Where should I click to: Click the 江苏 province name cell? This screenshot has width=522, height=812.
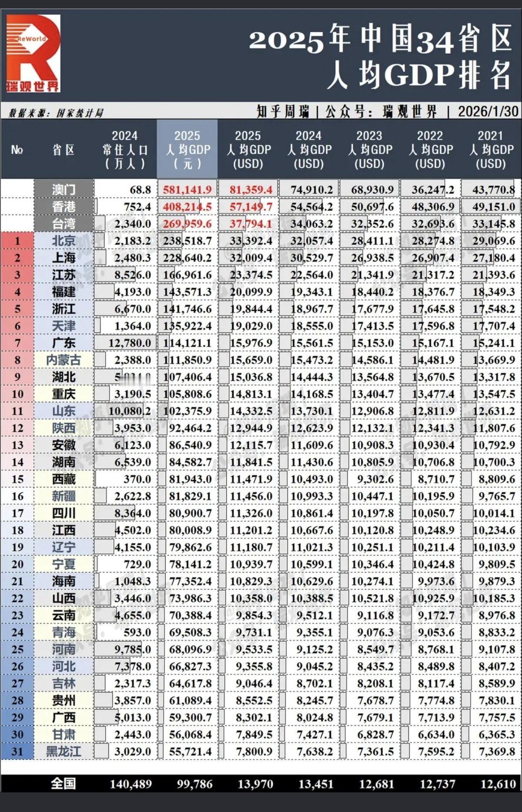[64, 275]
